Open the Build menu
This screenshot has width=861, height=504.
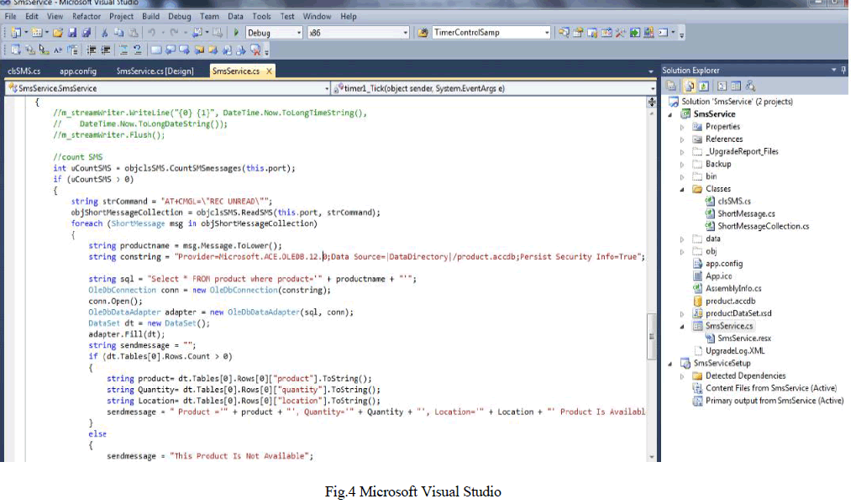click(150, 16)
